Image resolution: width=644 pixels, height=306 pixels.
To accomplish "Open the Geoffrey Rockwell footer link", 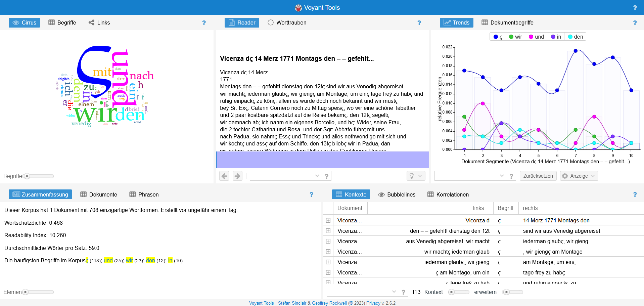I will click(329, 303).
